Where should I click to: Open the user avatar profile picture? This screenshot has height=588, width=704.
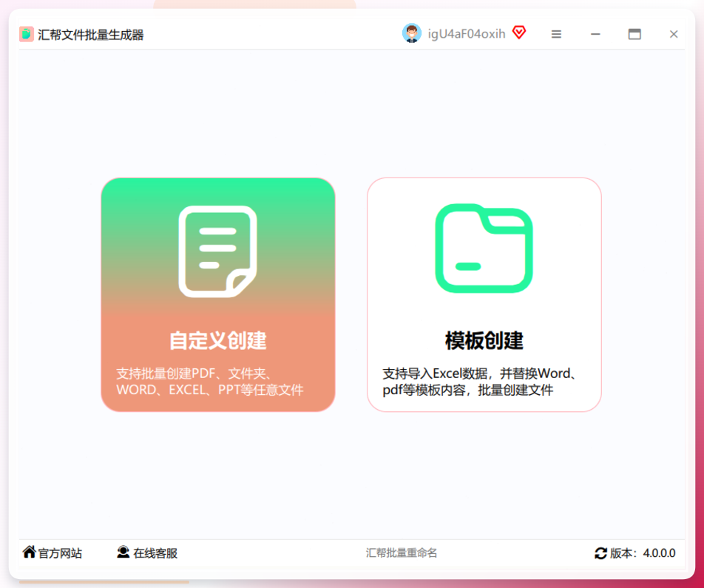(x=412, y=33)
